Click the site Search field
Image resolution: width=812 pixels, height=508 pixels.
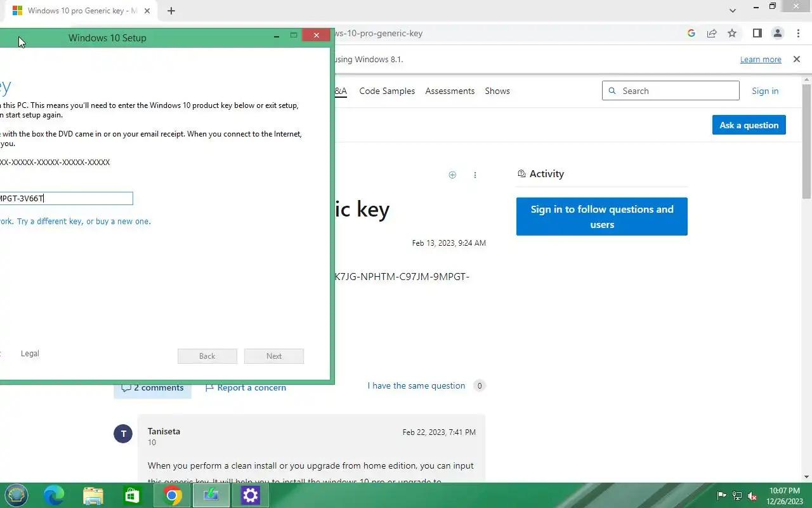[x=671, y=91]
